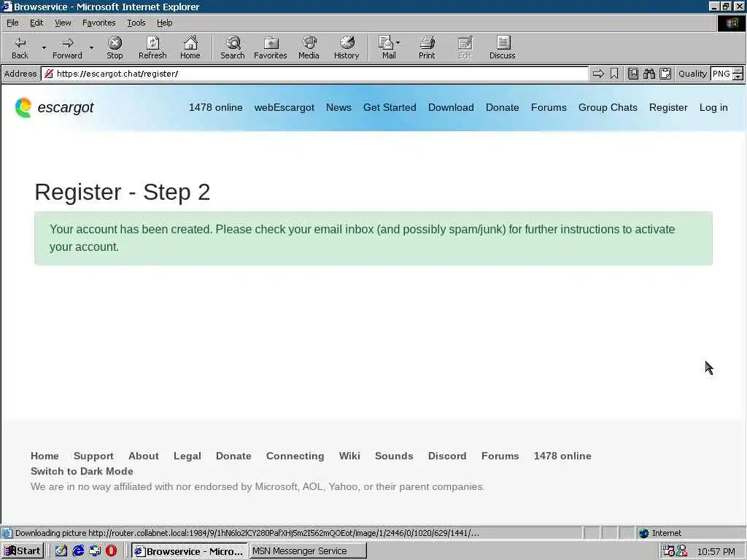Click Forums in the top navigation
This screenshot has width=747, height=560.
(549, 108)
